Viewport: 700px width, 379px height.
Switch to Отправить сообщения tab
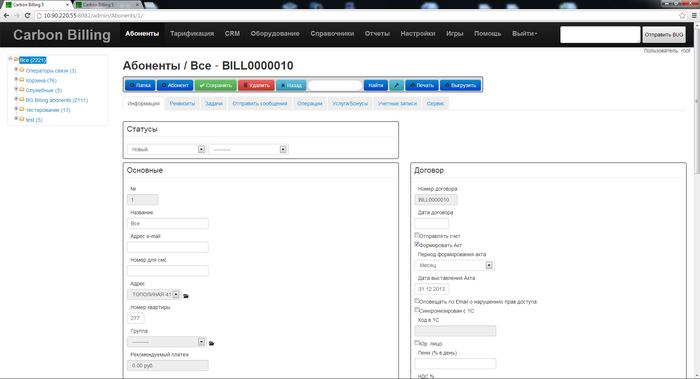[x=260, y=104]
